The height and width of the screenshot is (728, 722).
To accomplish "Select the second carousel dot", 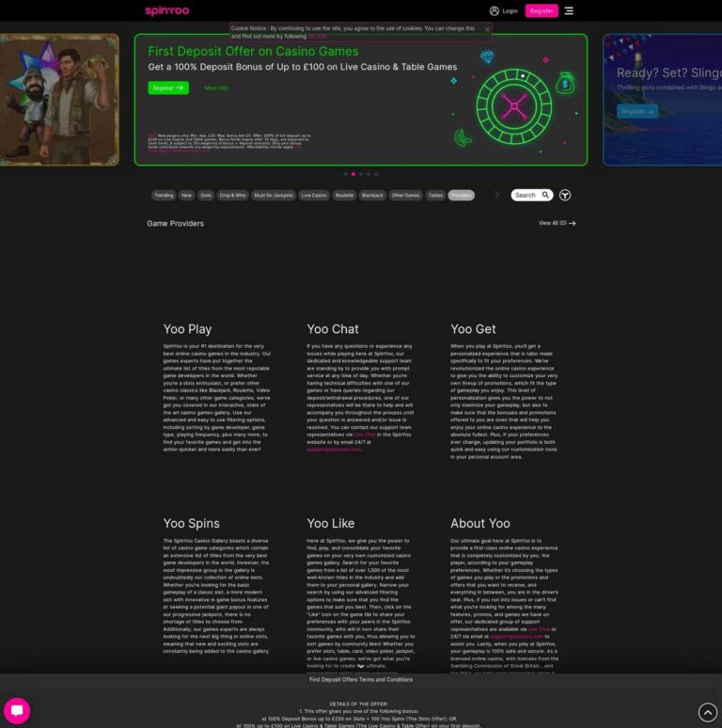I will pos(353,174).
